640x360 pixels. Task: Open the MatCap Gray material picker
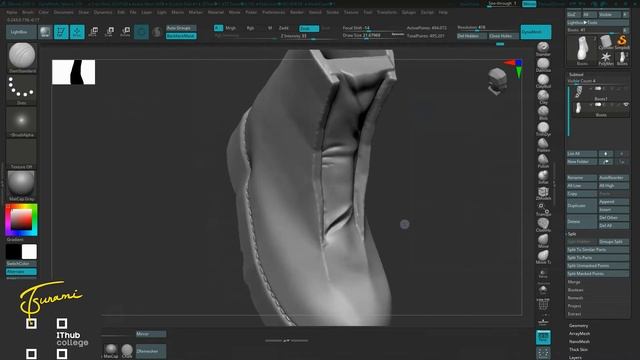[22, 185]
